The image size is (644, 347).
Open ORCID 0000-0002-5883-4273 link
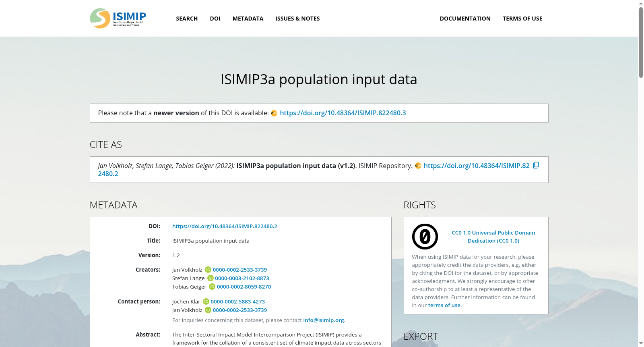click(238, 301)
